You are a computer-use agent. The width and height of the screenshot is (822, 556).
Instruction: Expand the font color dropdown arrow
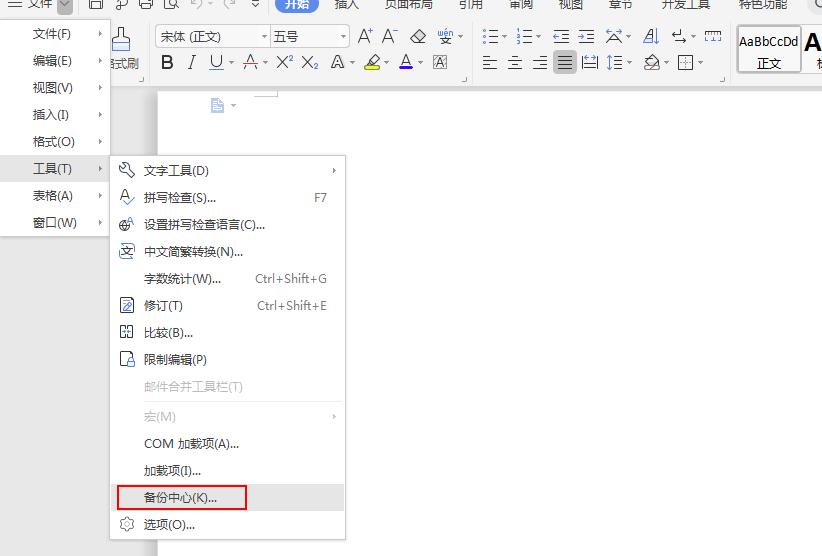click(420, 63)
